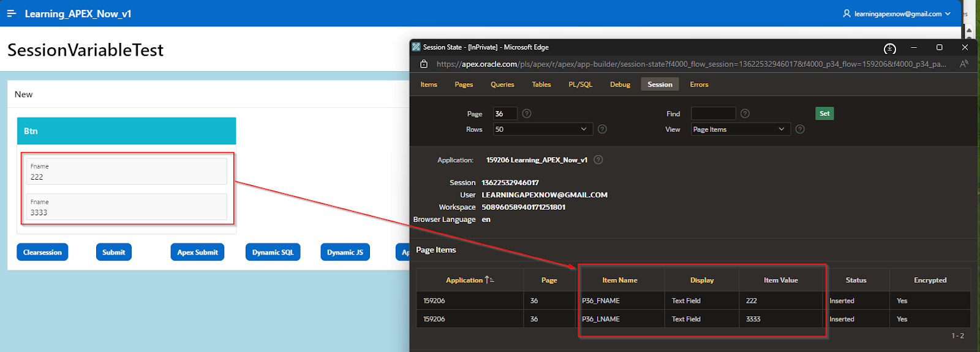Switch to the Debug tab
980x352 pixels.
pos(620,85)
